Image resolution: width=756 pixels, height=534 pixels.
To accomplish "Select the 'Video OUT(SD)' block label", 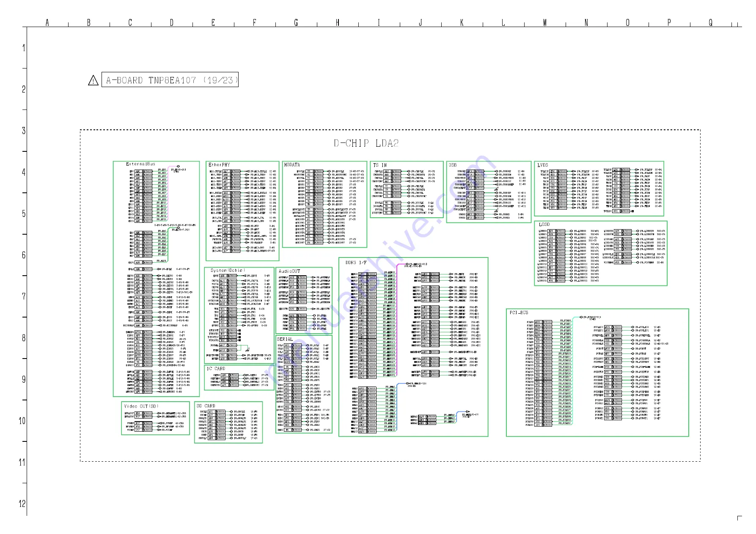I will point(141,406).
